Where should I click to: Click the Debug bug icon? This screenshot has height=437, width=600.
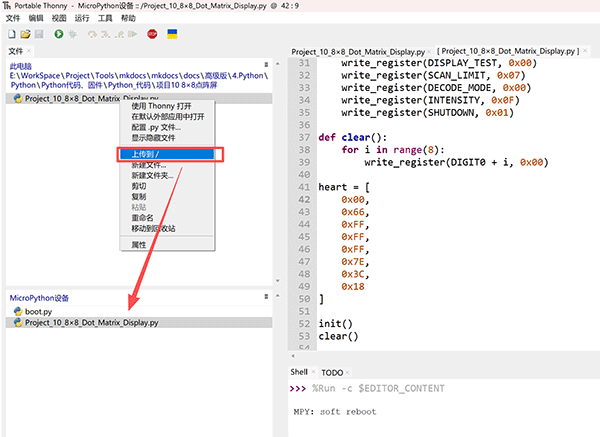coord(72,34)
